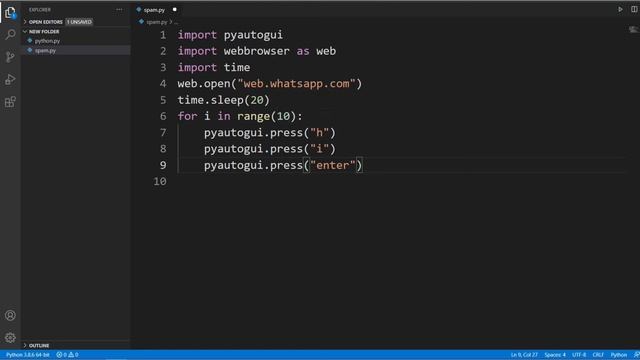Click line number 10 in gutter
This screenshot has height=360, width=640.
[x=160, y=181]
